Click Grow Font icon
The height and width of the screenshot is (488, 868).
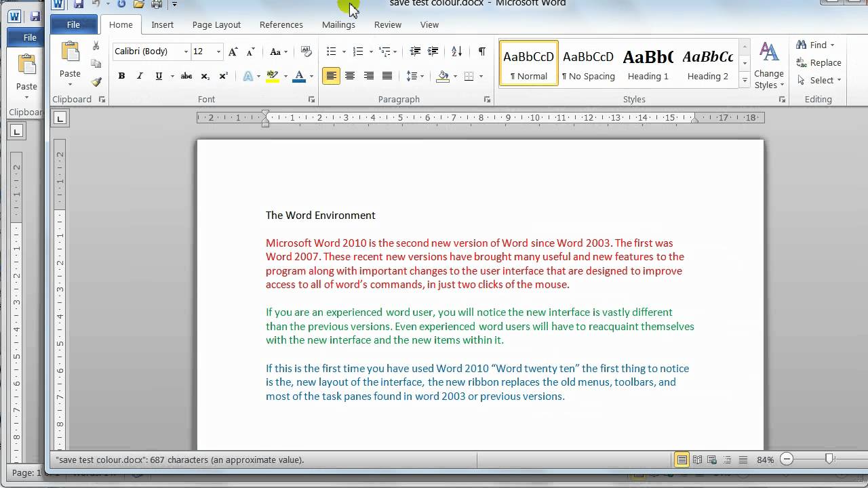[x=233, y=52]
